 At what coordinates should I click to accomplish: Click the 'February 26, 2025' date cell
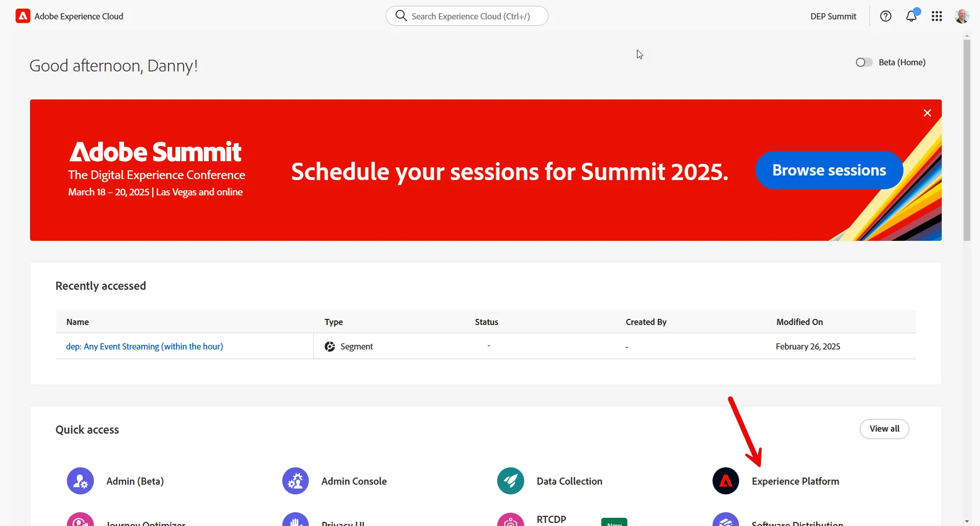pyautogui.click(x=808, y=346)
